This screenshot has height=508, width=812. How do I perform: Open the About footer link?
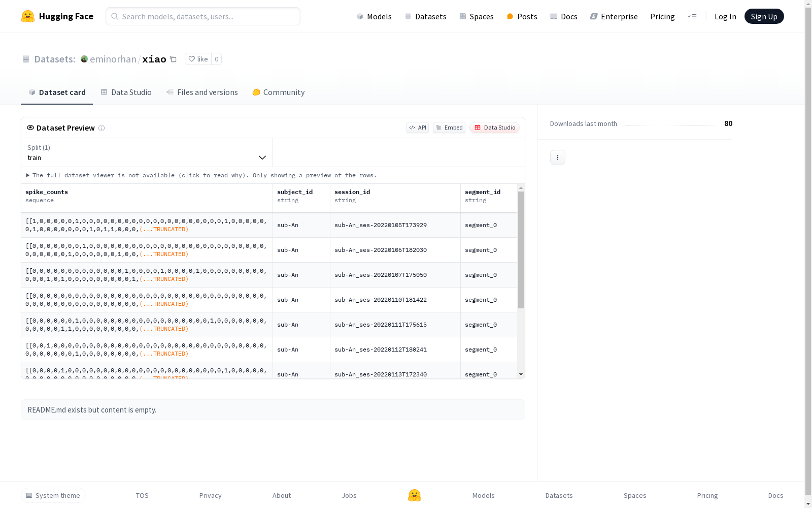click(x=282, y=495)
